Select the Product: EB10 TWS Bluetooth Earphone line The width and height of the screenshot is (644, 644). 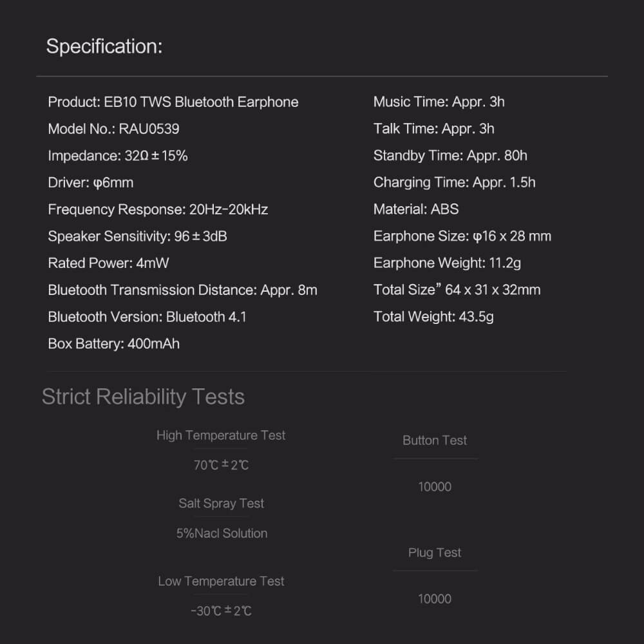(x=173, y=102)
